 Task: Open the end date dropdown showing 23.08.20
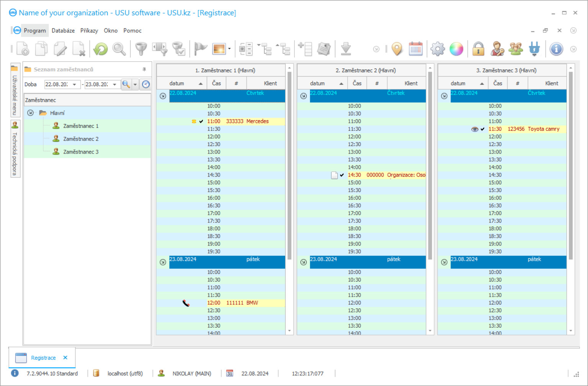[x=114, y=84]
